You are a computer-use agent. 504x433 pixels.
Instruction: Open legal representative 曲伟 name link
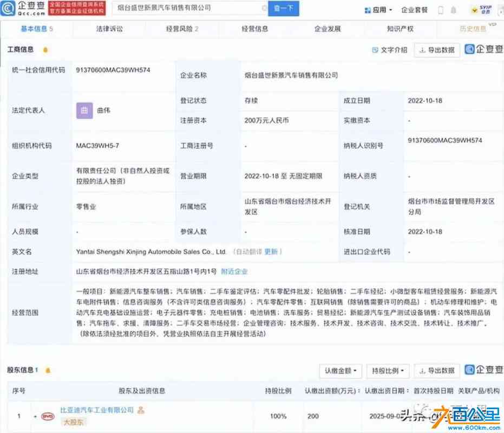point(103,110)
